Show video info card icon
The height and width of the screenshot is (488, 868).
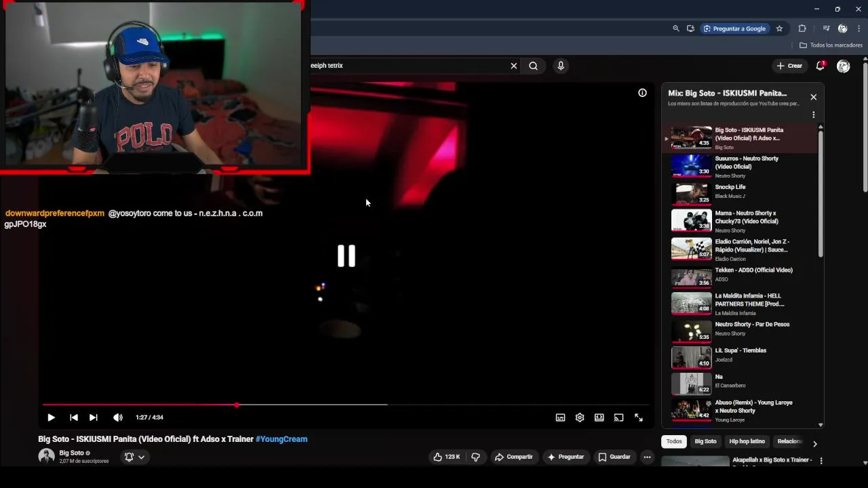coord(642,93)
